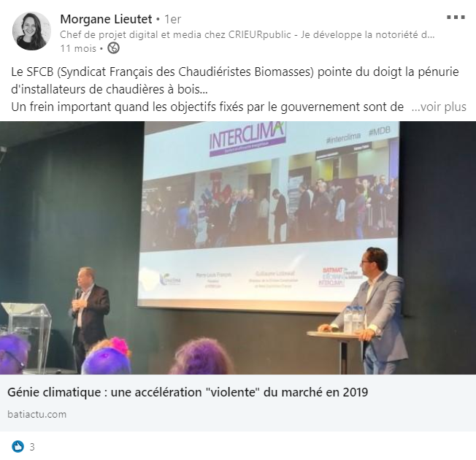The image size is (476, 460).
Task: Open the three-dot post options menu
Action: pos(456,18)
